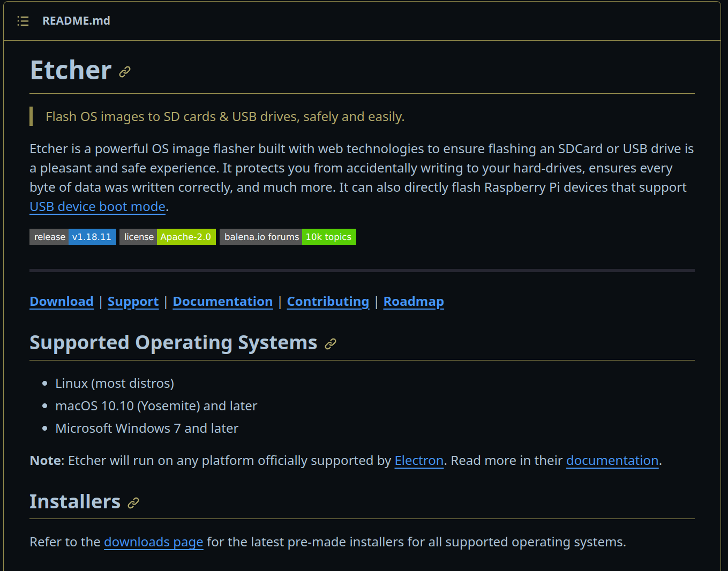This screenshot has width=728, height=571.
Task: Open Electron's documentation link
Action: pyautogui.click(x=612, y=461)
